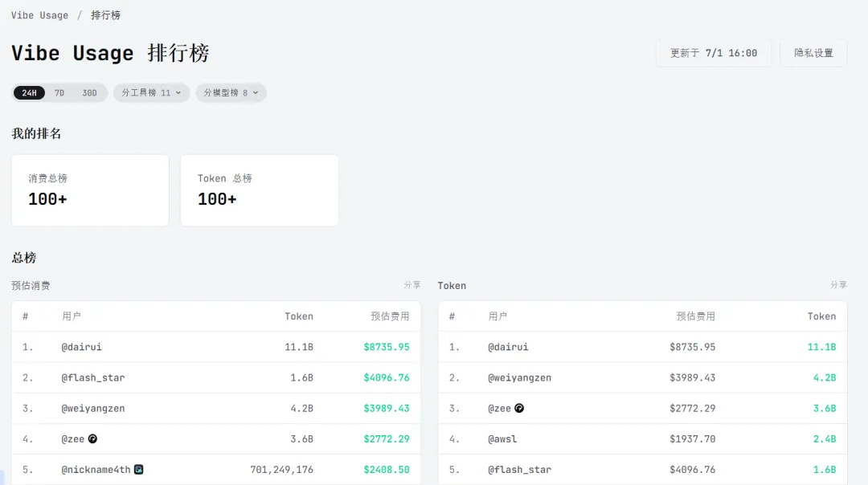Click the 预估费用 header in the Token table
The image size is (868, 485).
pos(695,316)
